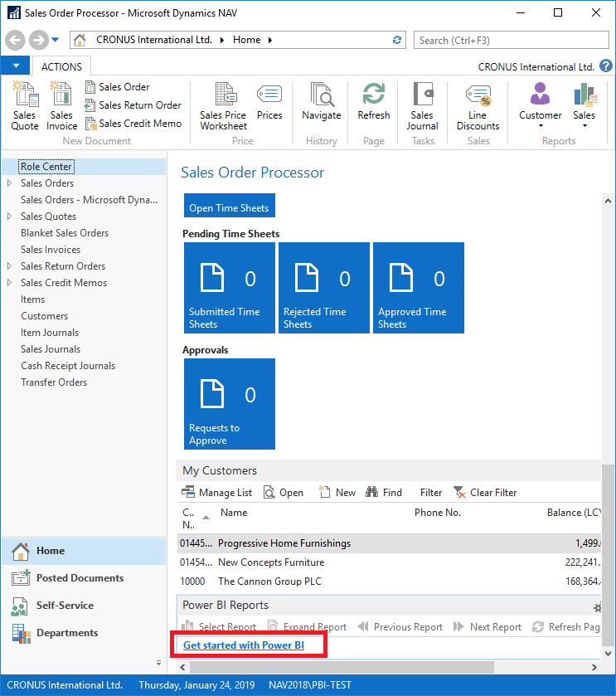The image size is (616, 696).
Task: Open the Rejected Time Sheets tile
Action: click(x=323, y=288)
